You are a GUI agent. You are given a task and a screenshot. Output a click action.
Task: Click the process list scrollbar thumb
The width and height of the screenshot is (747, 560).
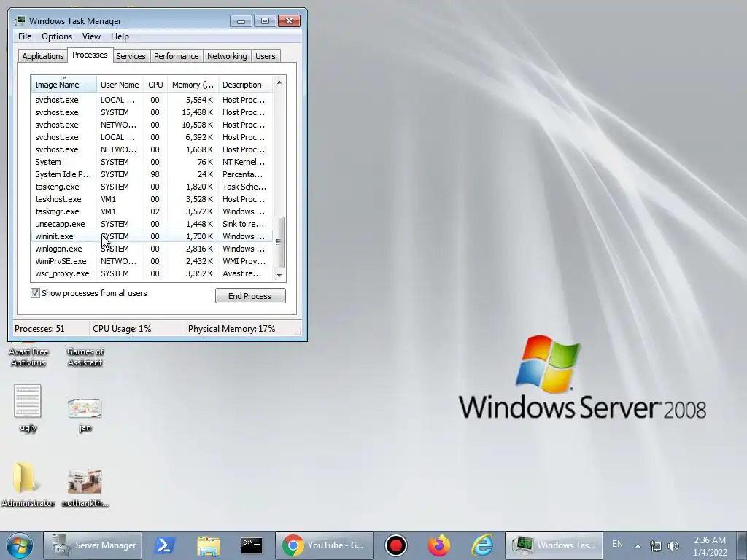tap(279, 242)
